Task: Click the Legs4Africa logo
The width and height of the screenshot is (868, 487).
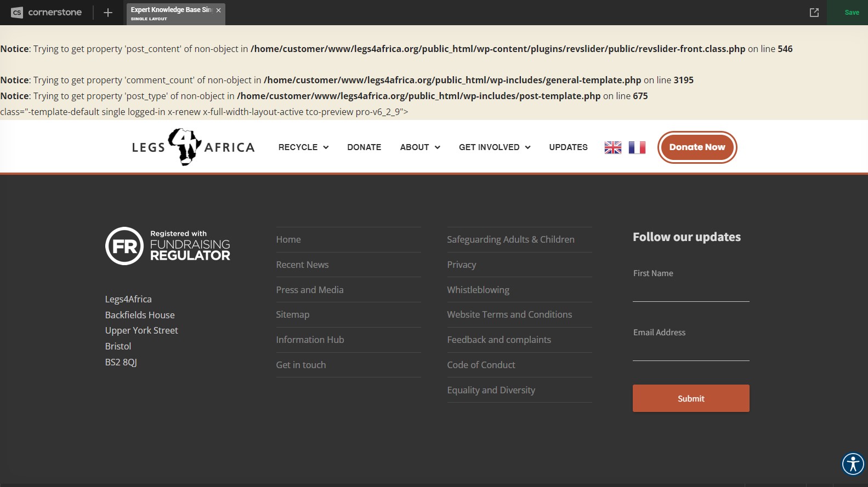Action: 193,147
